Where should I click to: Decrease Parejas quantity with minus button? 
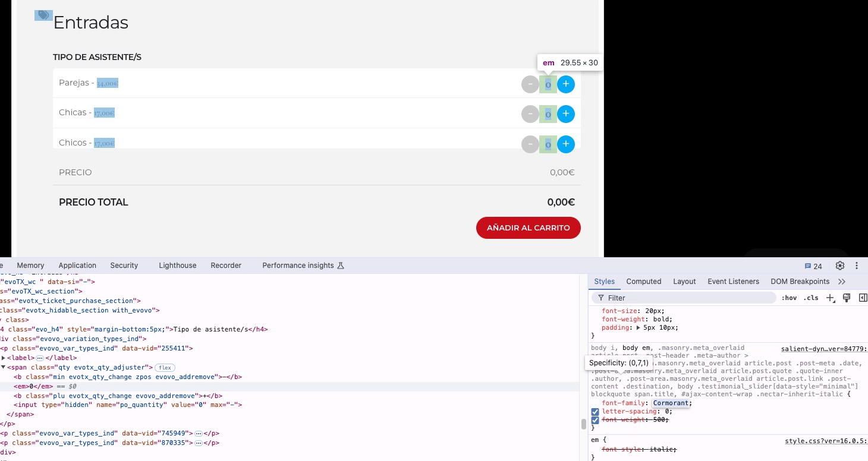point(530,84)
